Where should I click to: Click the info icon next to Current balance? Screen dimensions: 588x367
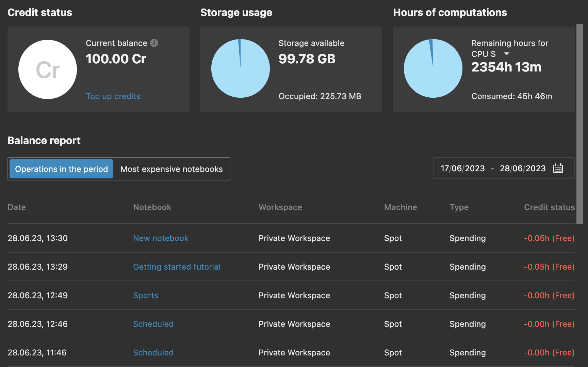coord(155,43)
